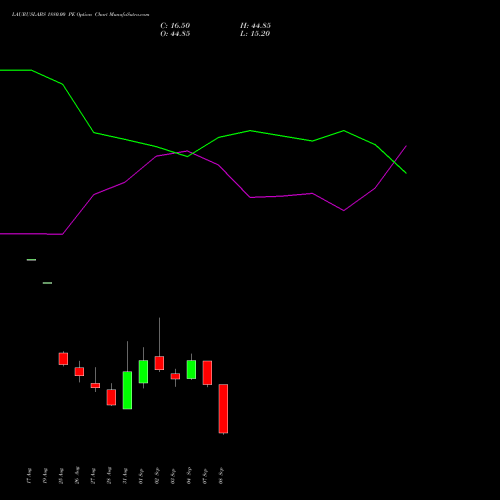Click the close value "C: 16.50"

(x=175, y=26)
